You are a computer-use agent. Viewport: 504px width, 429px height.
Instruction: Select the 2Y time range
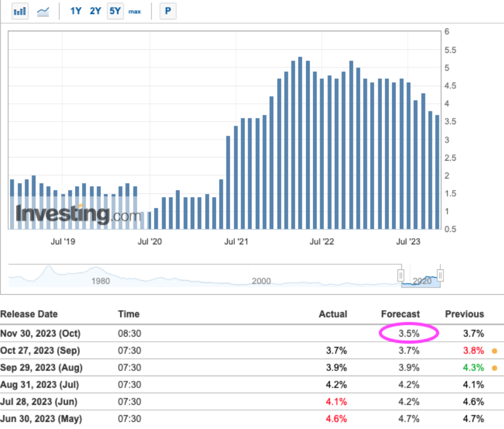click(x=95, y=11)
